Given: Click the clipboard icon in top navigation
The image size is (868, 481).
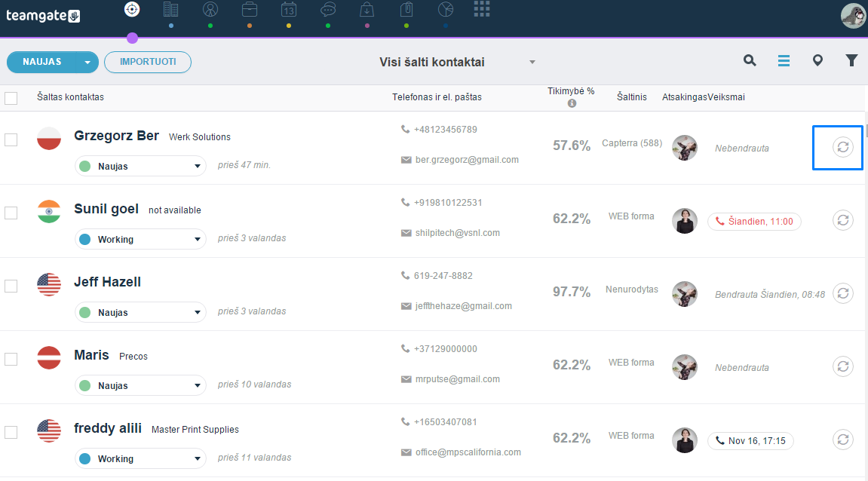Looking at the screenshot, I should (x=407, y=9).
